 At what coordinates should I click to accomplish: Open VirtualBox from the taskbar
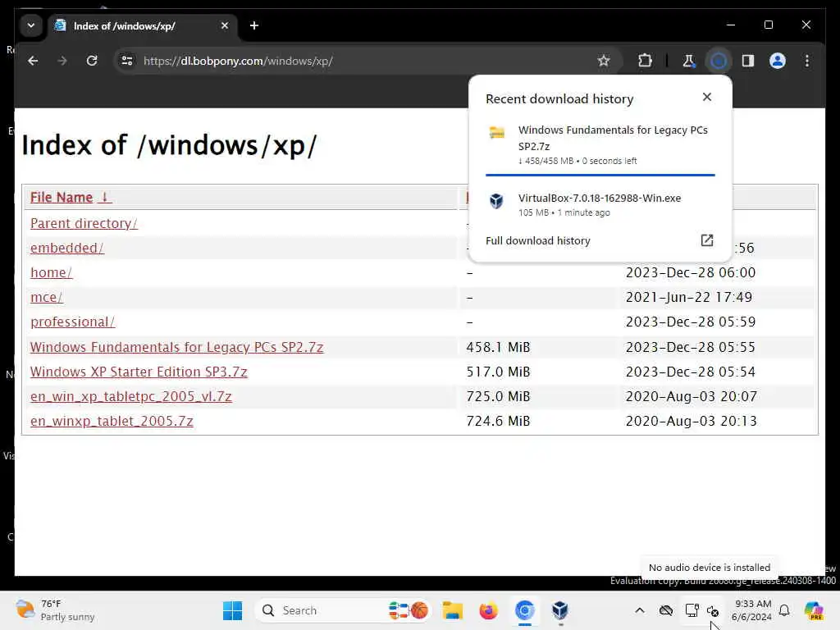[x=560, y=610]
